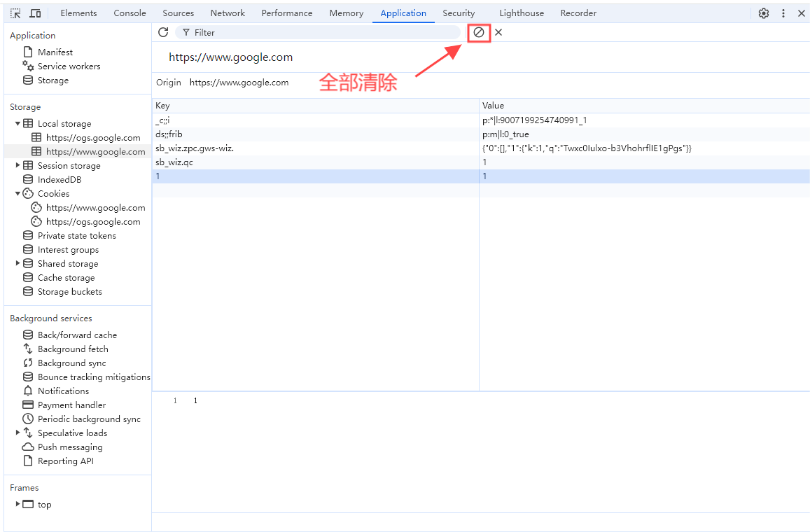810x532 pixels.
Task: Select ogs.google.com under Local storage
Action: click(x=93, y=137)
